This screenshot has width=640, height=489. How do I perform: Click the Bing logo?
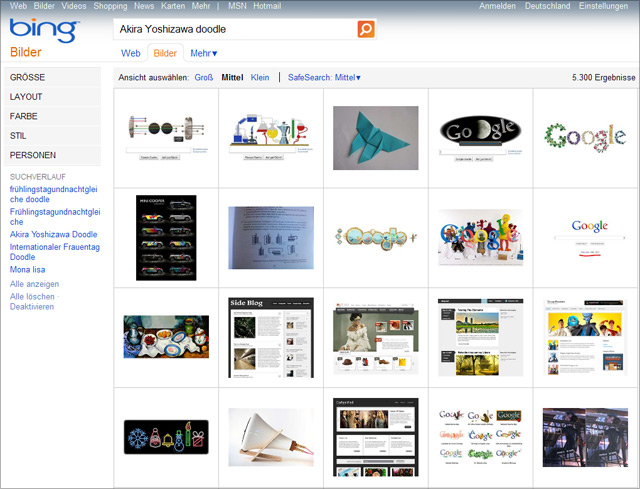pos(44,30)
